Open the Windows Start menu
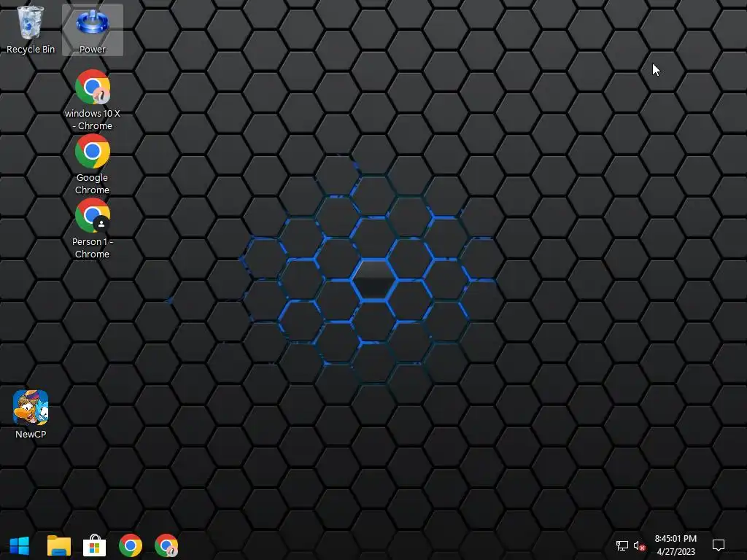 click(20, 545)
